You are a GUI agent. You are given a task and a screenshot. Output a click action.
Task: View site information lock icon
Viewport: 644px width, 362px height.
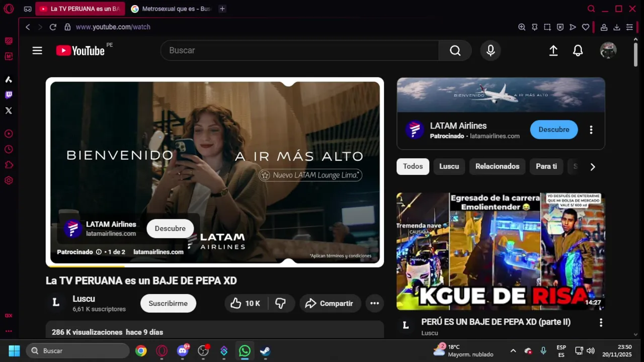[67, 27]
